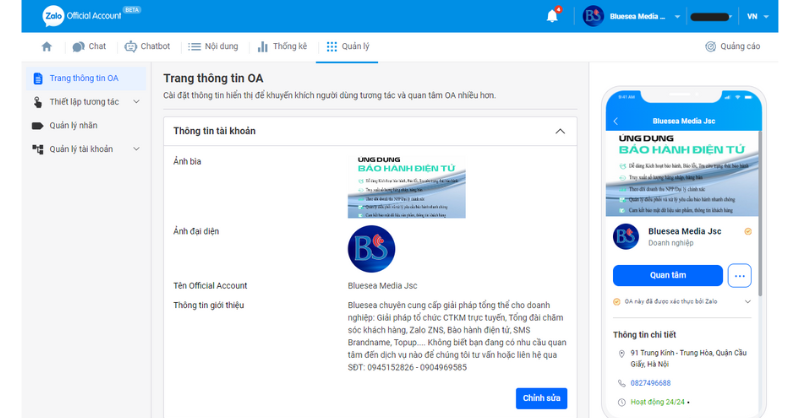
Task: Click the Bluesea Media Jsc account name value
Action: tap(383, 286)
